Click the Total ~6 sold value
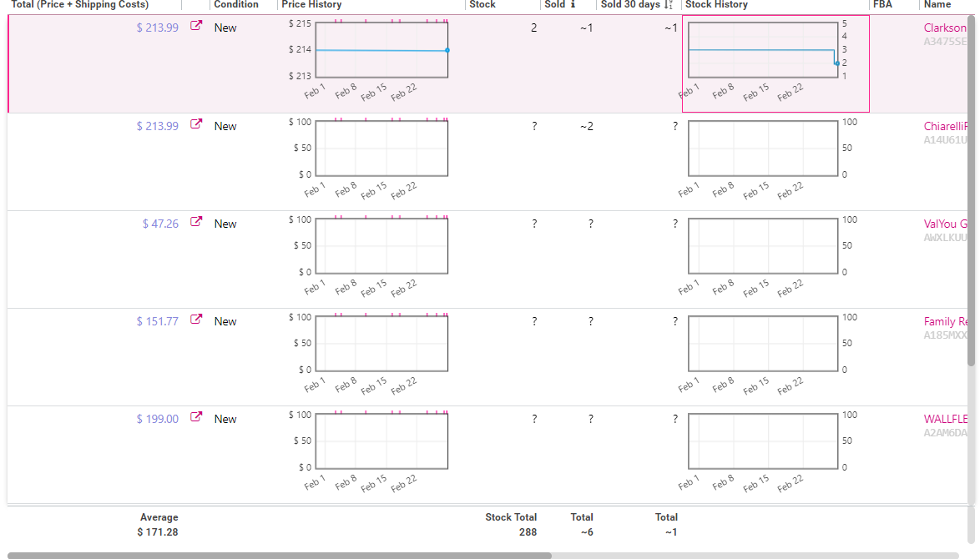Viewport: 980px width, 559px height. point(587,532)
